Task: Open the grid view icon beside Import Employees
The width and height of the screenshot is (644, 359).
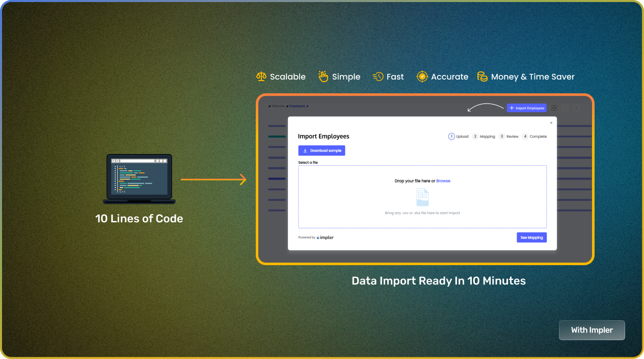Action: coord(554,108)
